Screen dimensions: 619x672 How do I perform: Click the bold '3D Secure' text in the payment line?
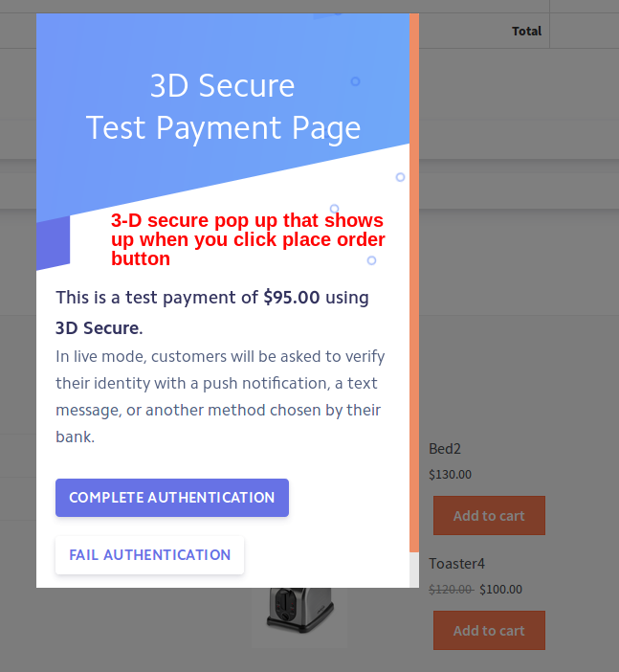click(x=98, y=328)
